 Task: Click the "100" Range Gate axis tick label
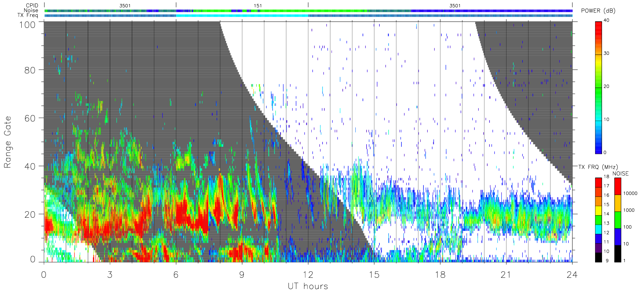pos(28,25)
